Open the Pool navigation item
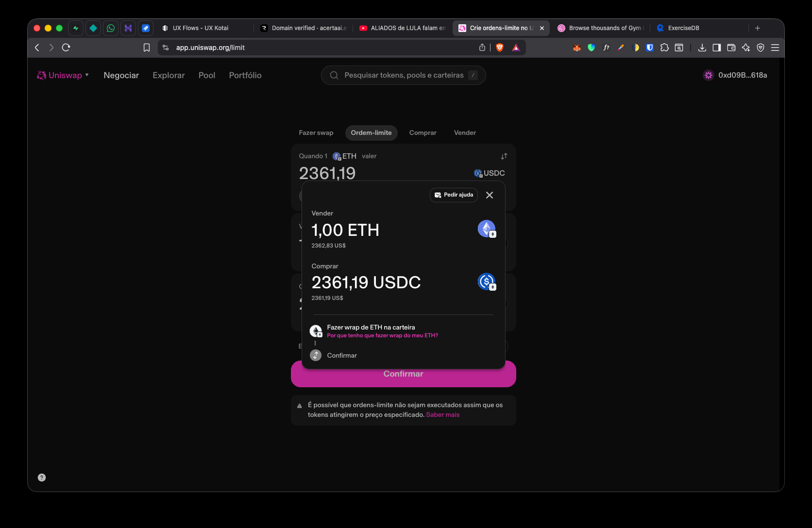The height and width of the screenshot is (528, 812). point(207,75)
